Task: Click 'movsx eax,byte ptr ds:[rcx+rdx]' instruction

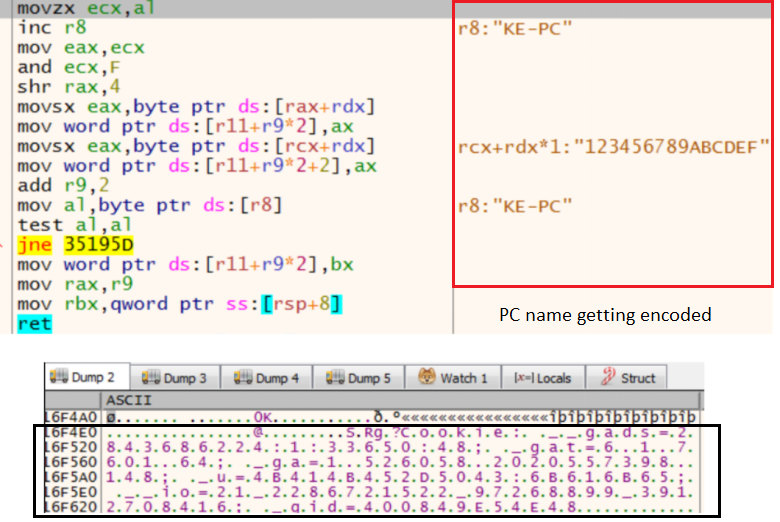Action: [196, 146]
